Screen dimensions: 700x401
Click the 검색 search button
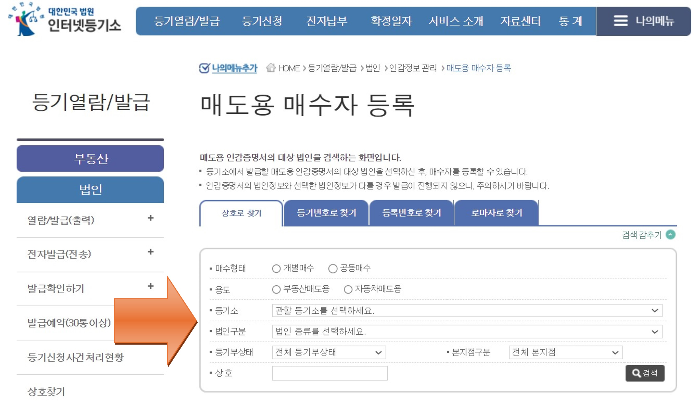click(x=645, y=373)
